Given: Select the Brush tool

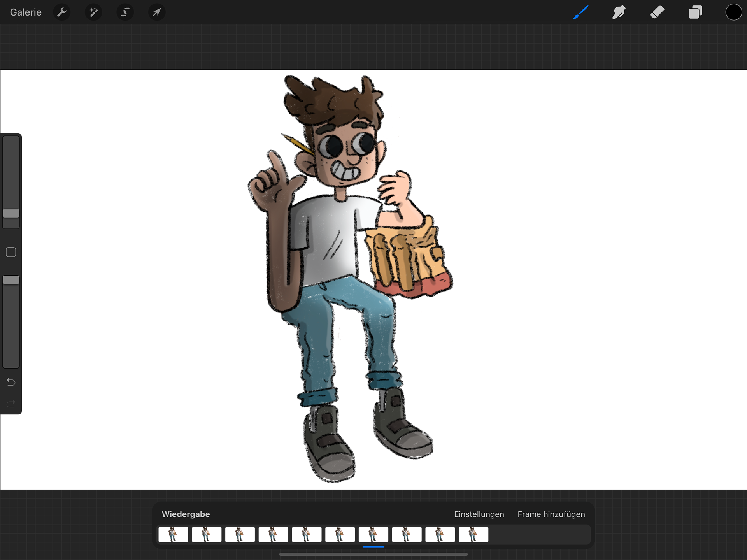Looking at the screenshot, I should pyautogui.click(x=580, y=12).
